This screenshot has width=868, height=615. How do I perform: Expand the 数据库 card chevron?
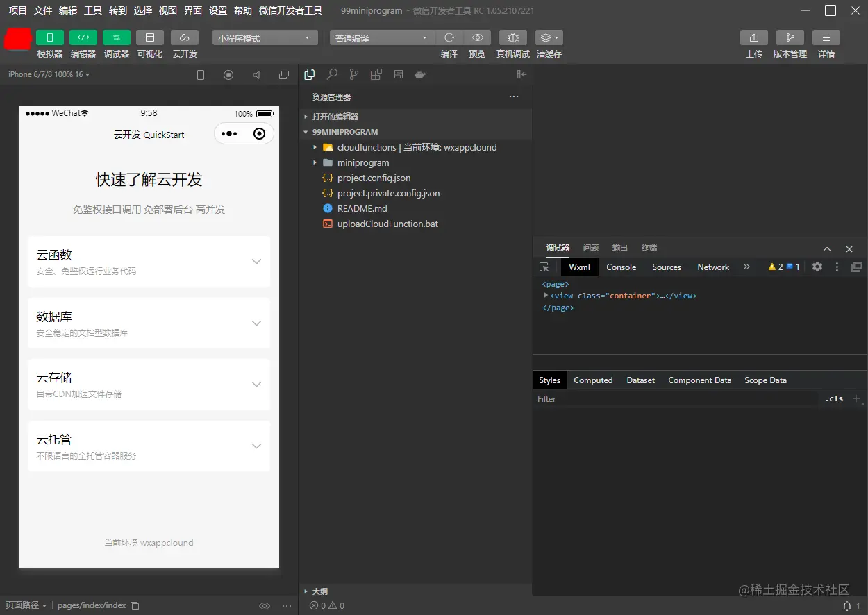pyautogui.click(x=256, y=323)
